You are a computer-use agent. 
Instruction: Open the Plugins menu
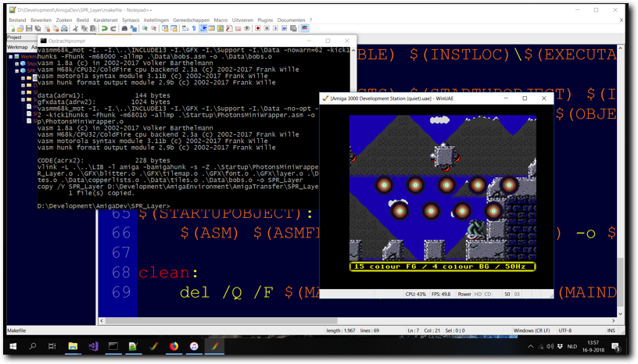point(265,20)
